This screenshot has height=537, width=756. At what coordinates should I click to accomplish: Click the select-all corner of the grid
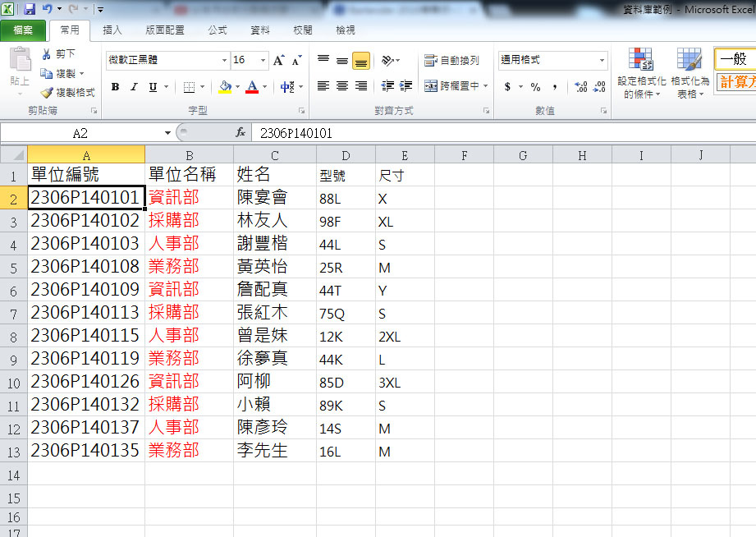13,155
